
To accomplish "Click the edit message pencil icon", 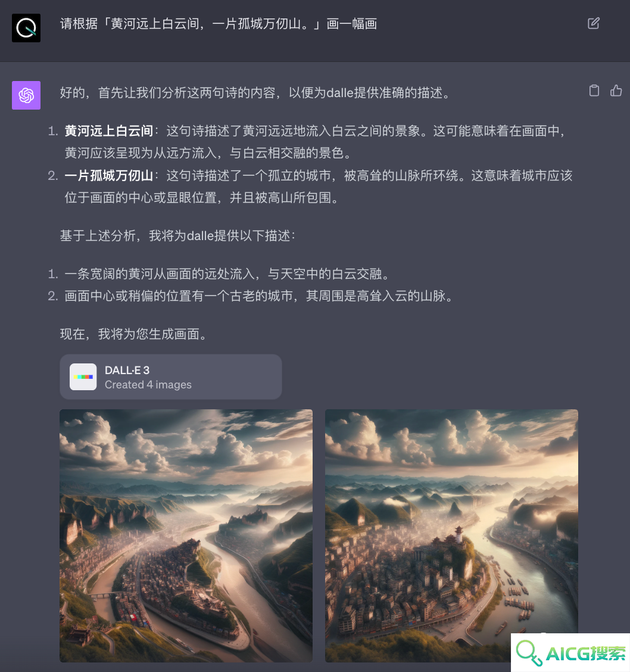I will point(594,23).
